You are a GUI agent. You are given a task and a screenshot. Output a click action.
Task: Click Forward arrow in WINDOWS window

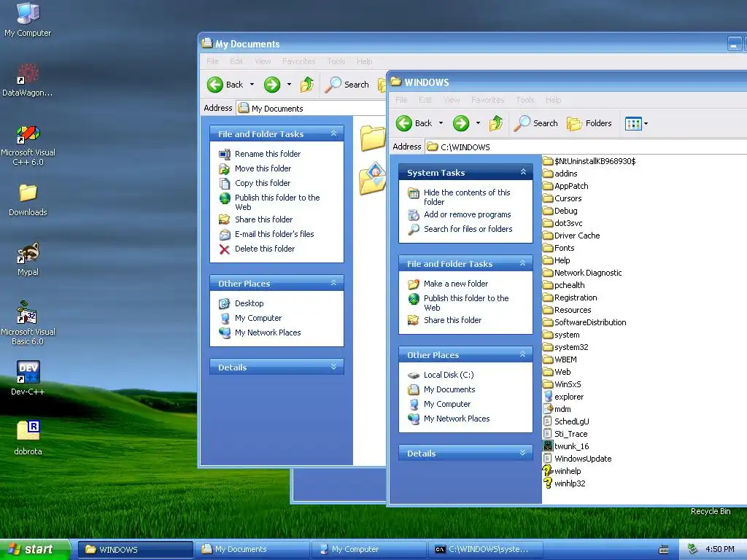(x=461, y=123)
